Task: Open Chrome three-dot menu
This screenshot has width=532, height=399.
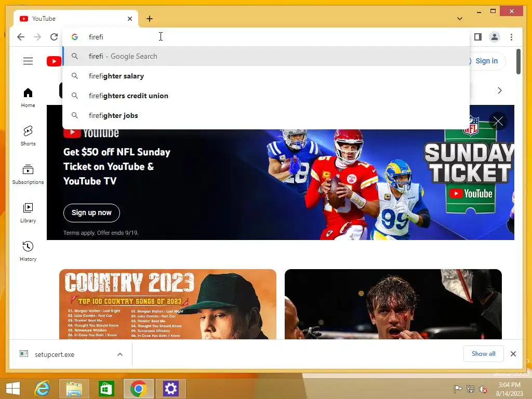Action: [511, 37]
